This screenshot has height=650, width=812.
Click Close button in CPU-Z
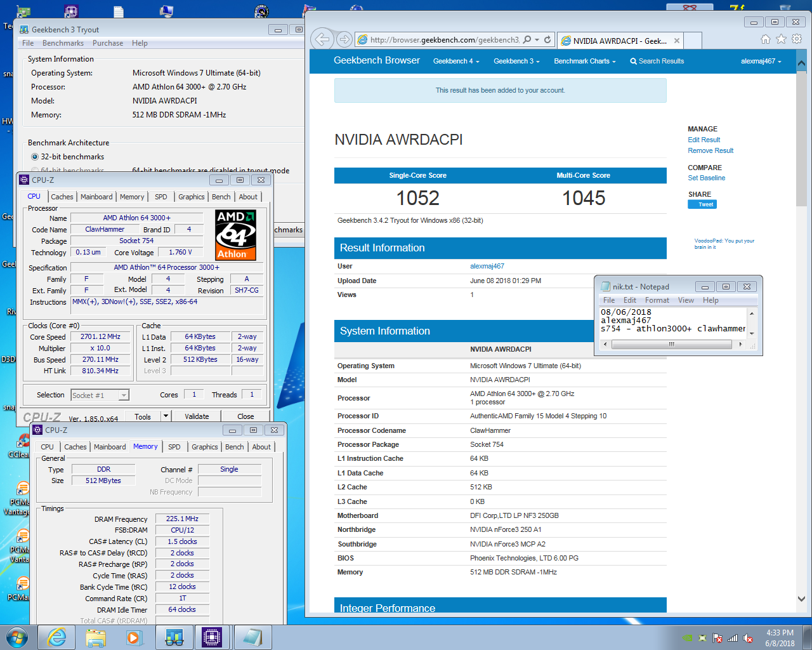[x=246, y=416]
